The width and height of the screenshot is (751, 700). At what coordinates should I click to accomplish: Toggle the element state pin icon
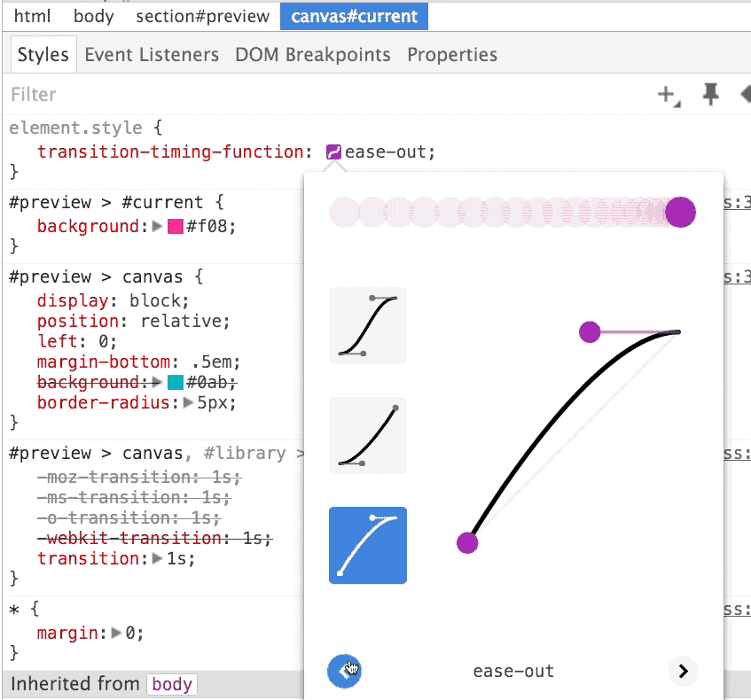[x=711, y=94]
